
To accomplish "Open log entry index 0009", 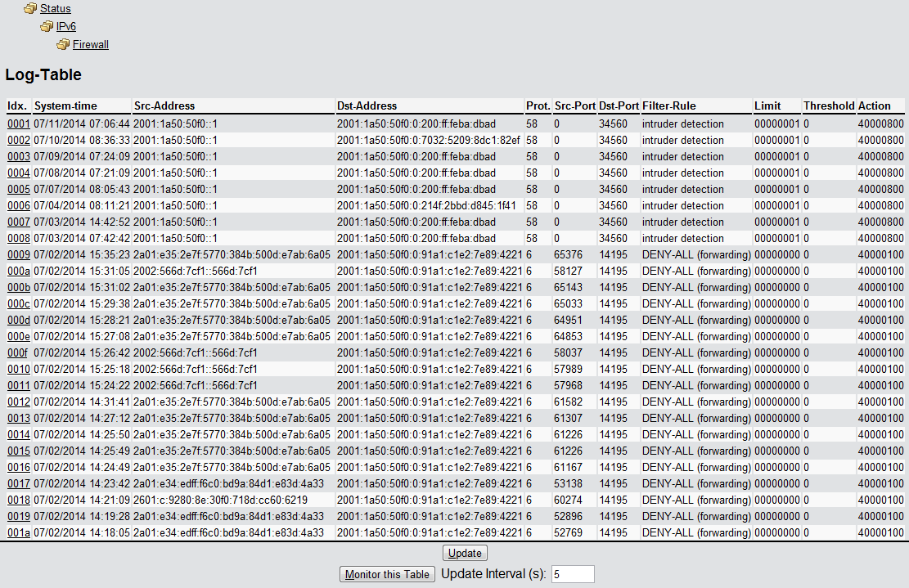I will 18,255.
